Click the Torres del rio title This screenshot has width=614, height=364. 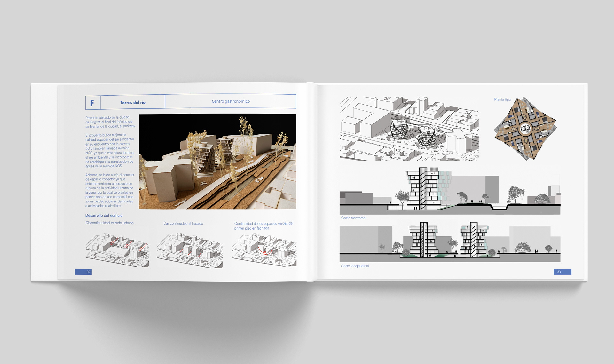click(133, 103)
